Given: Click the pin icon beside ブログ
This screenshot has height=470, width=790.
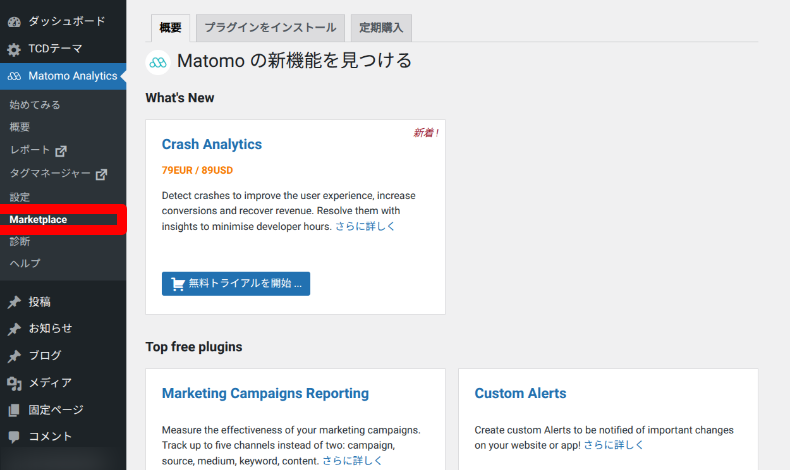Looking at the screenshot, I should coord(14,356).
